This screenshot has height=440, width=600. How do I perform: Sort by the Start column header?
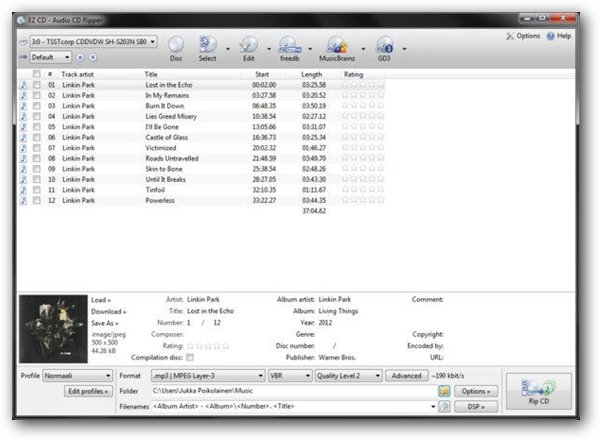(262, 74)
